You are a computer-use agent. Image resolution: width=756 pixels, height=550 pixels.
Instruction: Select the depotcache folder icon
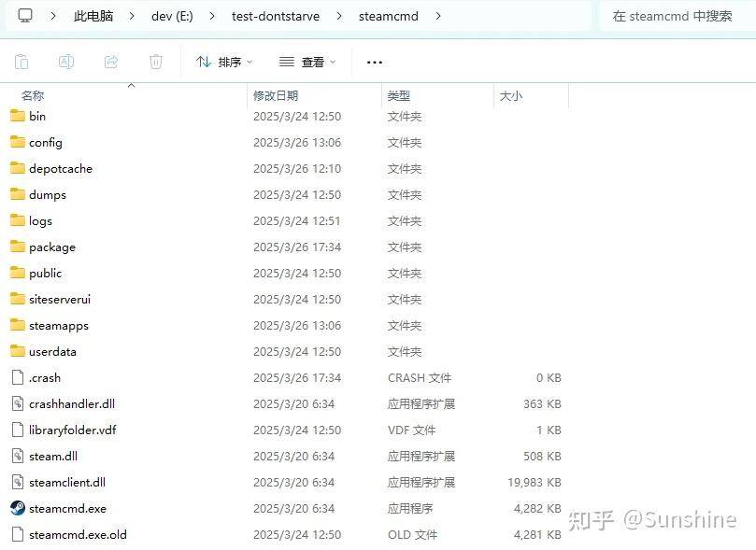pyautogui.click(x=18, y=167)
